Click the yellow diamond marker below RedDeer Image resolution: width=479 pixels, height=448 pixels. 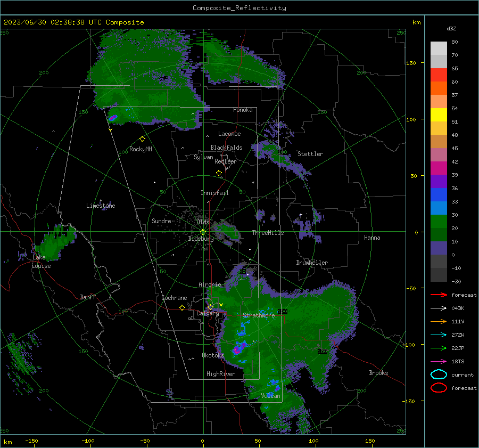(x=219, y=173)
